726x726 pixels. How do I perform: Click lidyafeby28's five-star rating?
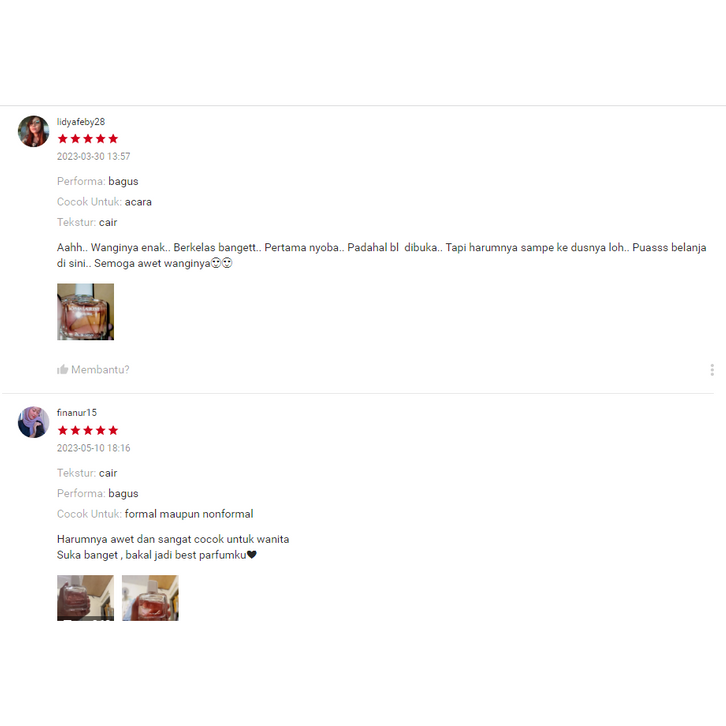coord(88,139)
